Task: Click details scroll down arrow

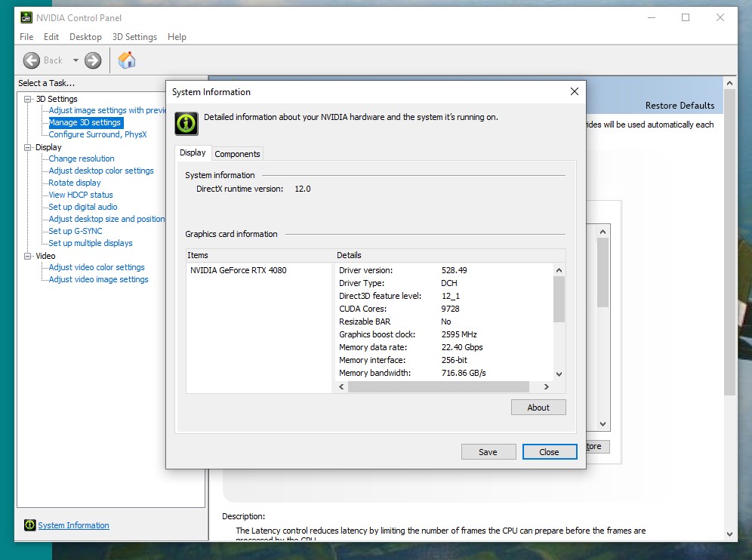Action: 559,374
